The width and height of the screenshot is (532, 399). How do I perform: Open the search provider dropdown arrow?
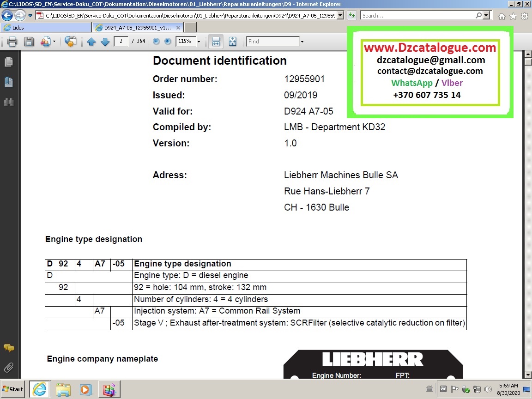click(487, 15)
